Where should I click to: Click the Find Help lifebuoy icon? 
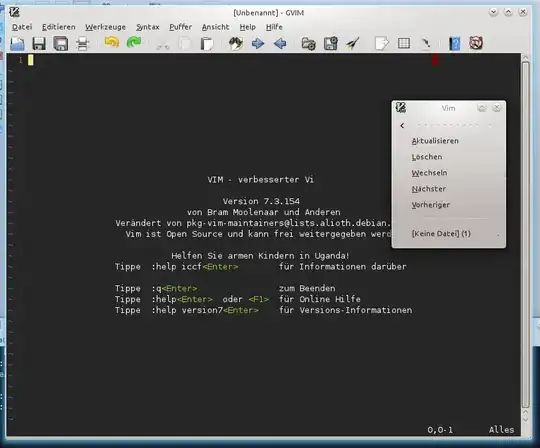pyautogui.click(x=476, y=43)
